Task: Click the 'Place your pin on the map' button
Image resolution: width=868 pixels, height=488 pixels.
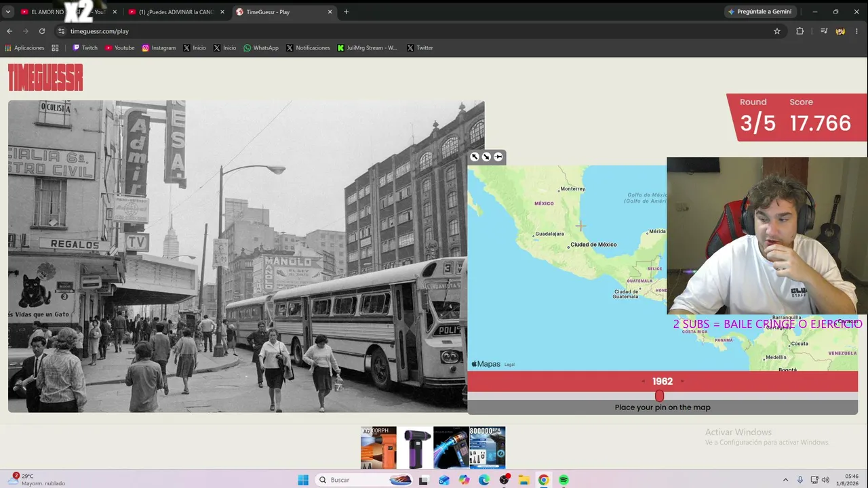Action: (663, 407)
